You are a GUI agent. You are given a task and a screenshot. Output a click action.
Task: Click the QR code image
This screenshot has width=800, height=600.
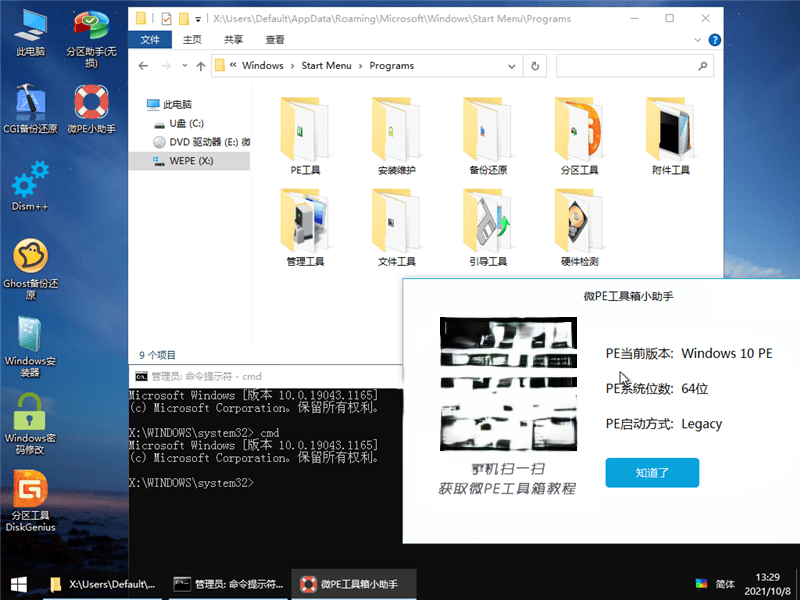pos(508,384)
